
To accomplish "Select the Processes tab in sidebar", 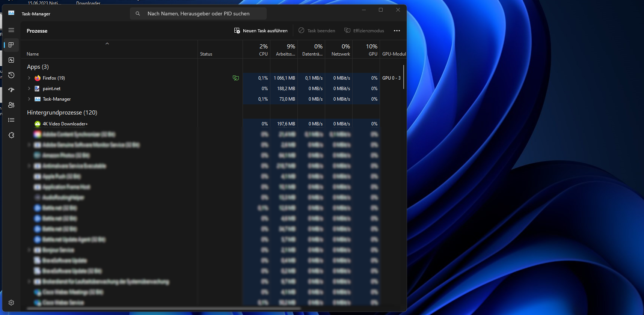I will click(11, 45).
